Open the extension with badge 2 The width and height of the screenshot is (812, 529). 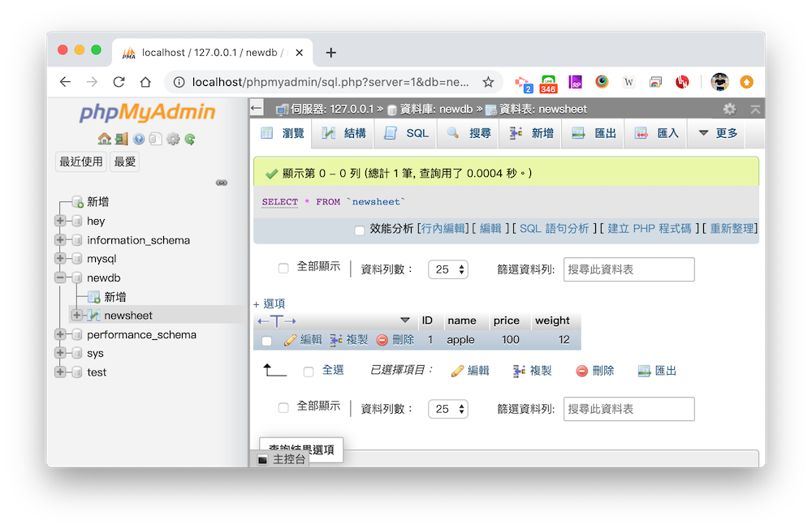click(523, 84)
